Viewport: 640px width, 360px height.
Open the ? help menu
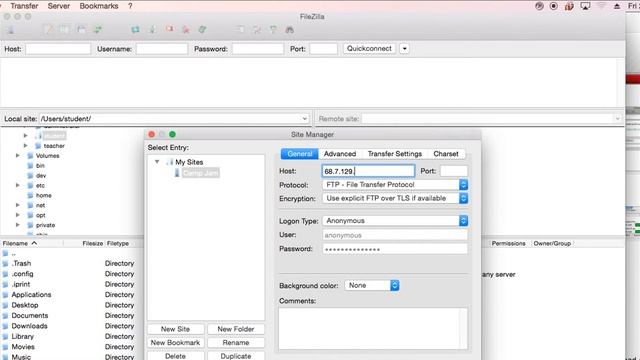[130, 6]
